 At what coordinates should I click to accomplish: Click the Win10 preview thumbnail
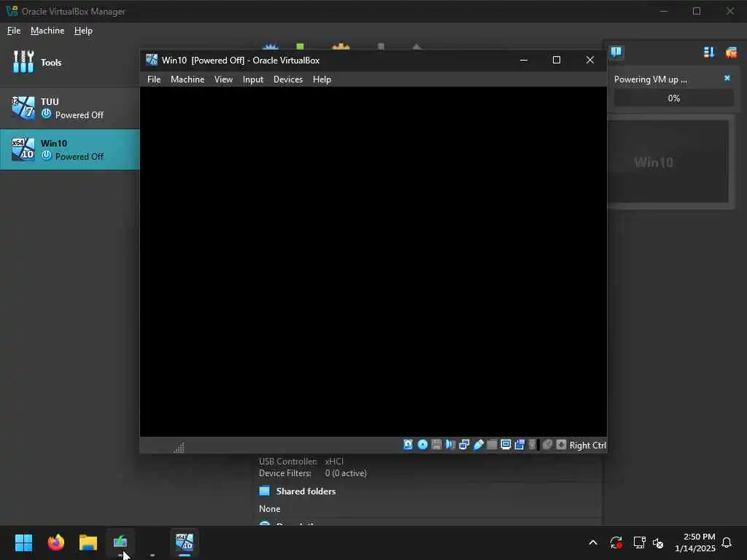[x=670, y=161]
